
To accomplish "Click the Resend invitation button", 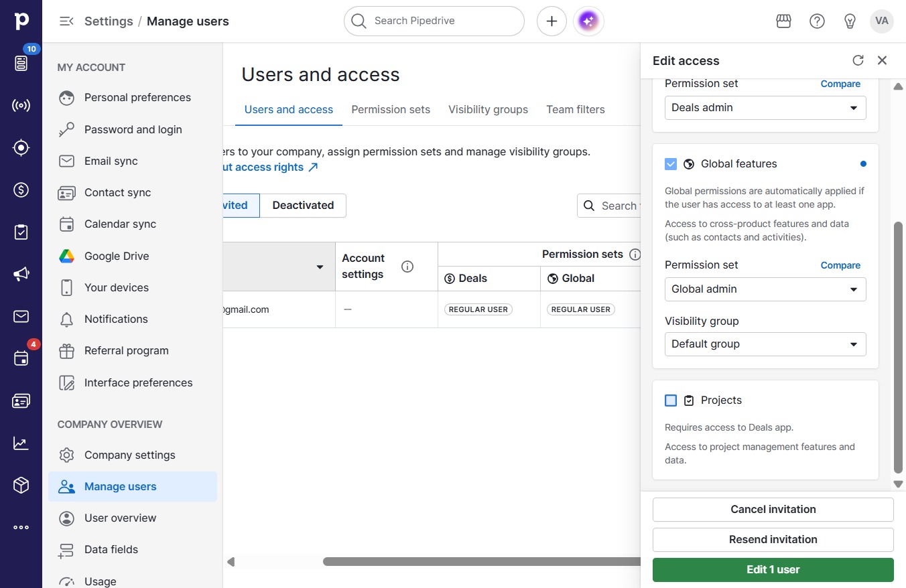I will coord(773,540).
